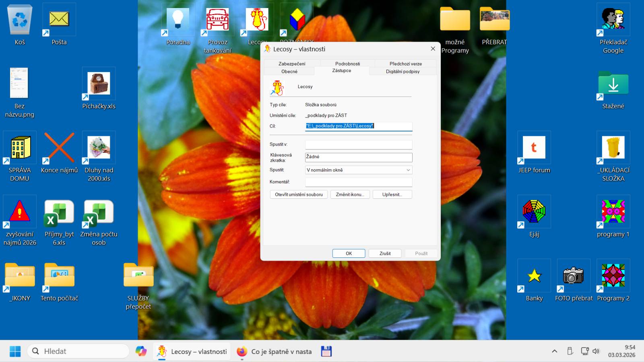Open the Podrobnosti tab

(347, 64)
